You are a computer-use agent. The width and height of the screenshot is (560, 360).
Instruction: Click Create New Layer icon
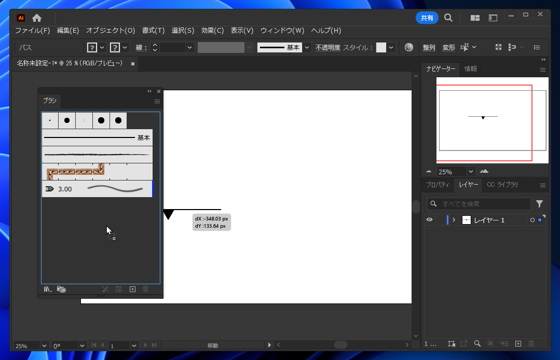point(518,344)
